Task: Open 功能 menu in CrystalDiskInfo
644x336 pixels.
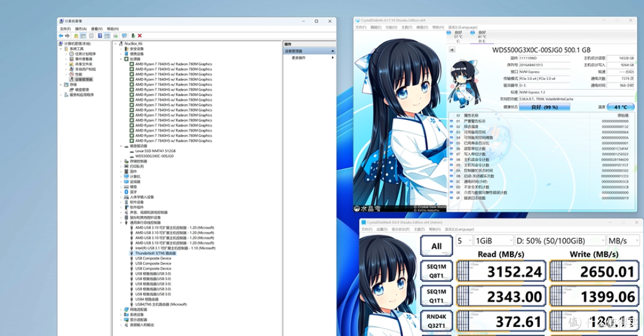Action: 391,27
